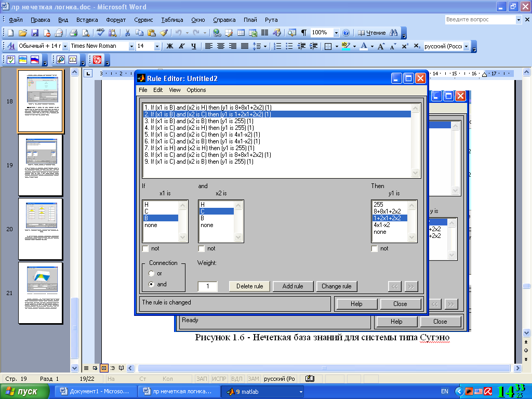This screenshot has height=399, width=532.
Task: Open page 20 thumbnail
Action: (x=41, y=229)
